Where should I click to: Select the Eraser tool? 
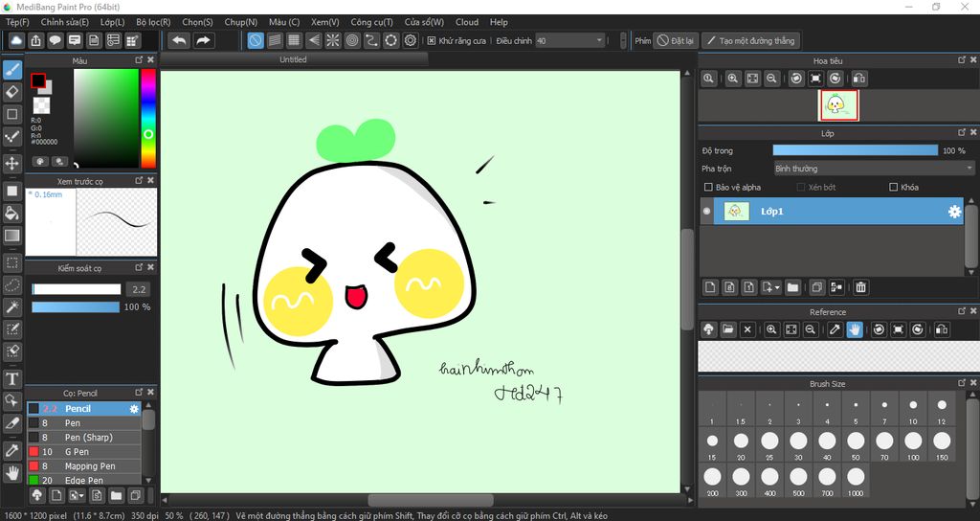[x=12, y=92]
